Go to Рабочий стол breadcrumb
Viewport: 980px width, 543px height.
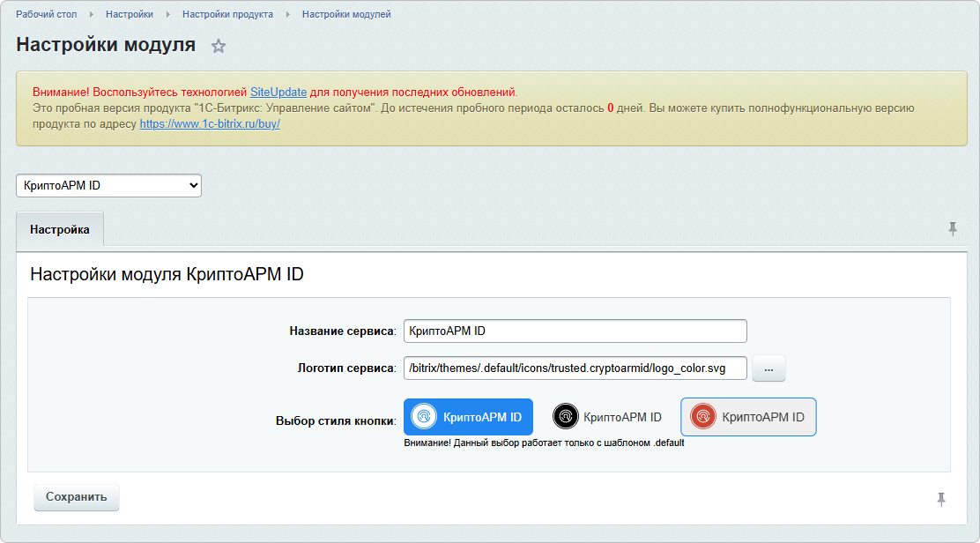point(46,14)
